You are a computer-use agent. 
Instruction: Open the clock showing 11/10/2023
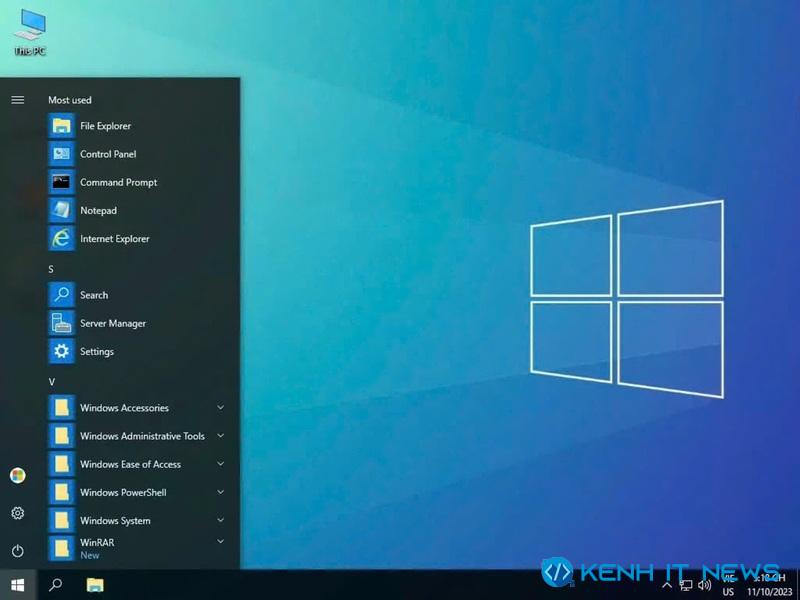(x=769, y=585)
